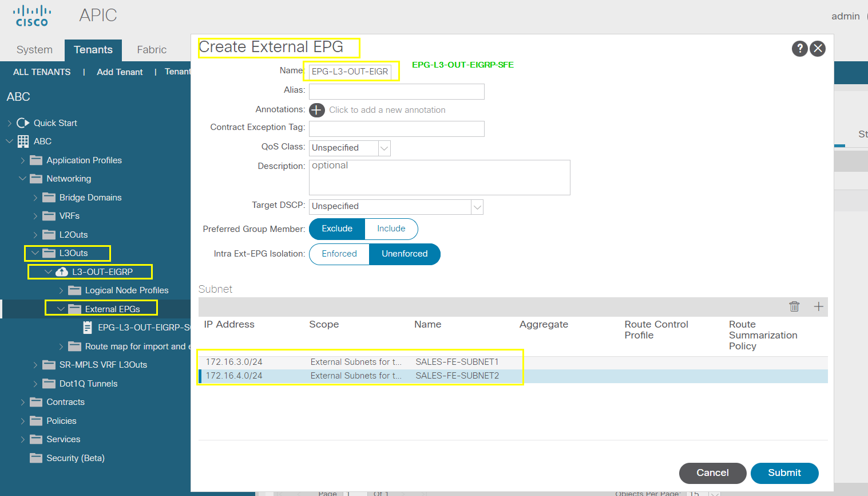Screen dimensions: 868x496
Task: Expand the Bridge Domains node
Action: 35,197
